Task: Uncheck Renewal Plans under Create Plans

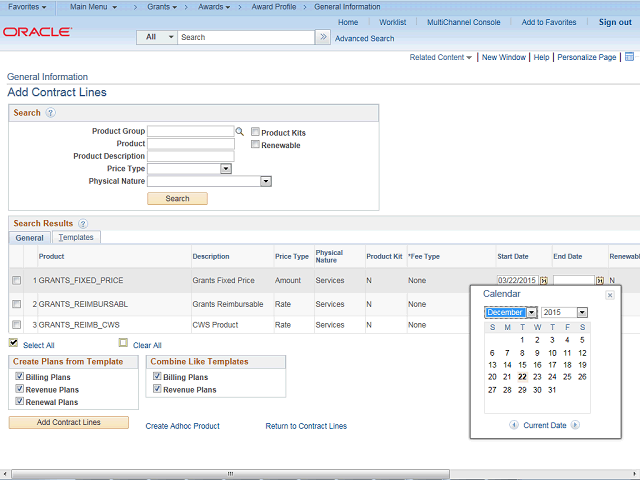Action: 19,402
